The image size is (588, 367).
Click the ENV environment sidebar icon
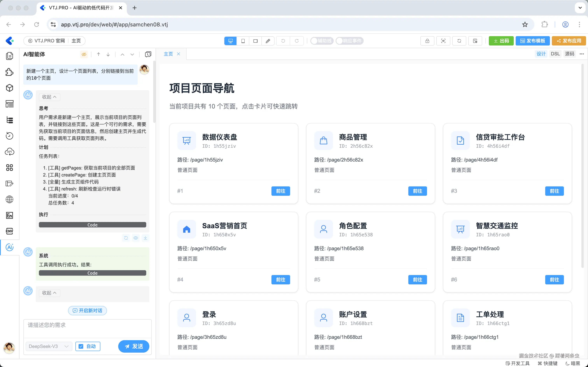click(x=10, y=231)
